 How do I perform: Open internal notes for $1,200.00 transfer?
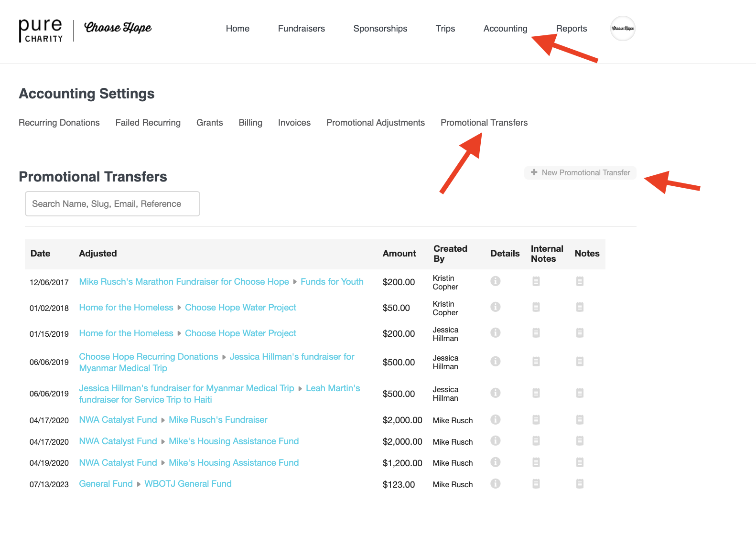tap(536, 462)
